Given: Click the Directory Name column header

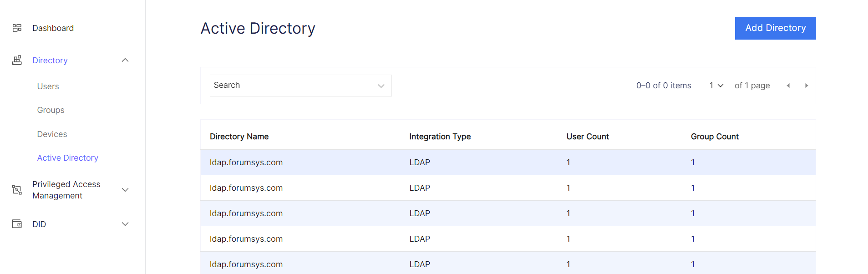Looking at the screenshot, I should click(x=239, y=137).
